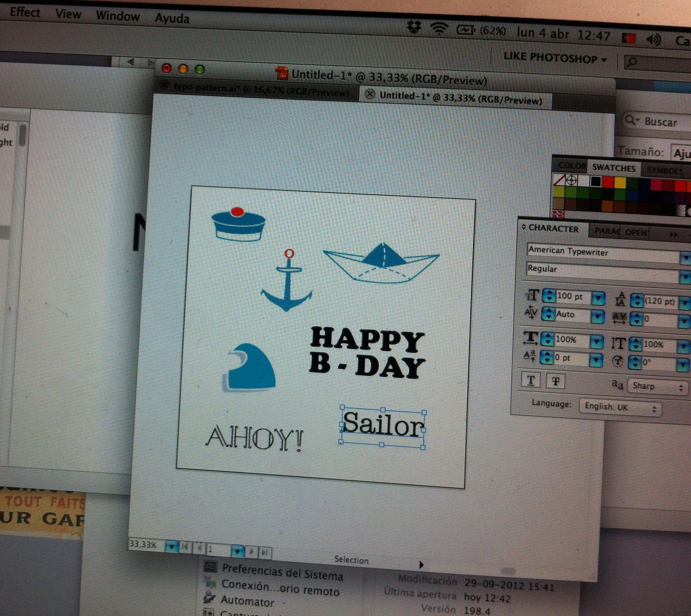Click the None swatch with red slash
691x616 pixels.
pos(559,180)
